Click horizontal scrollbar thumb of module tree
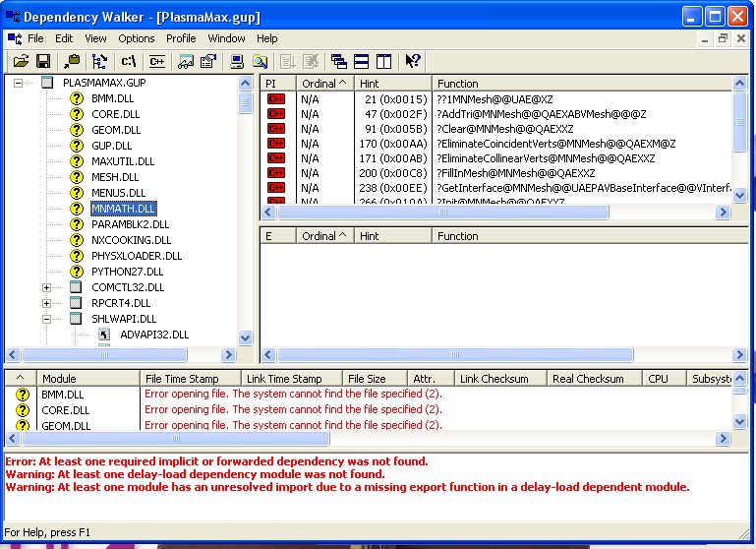 tap(104, 355)
